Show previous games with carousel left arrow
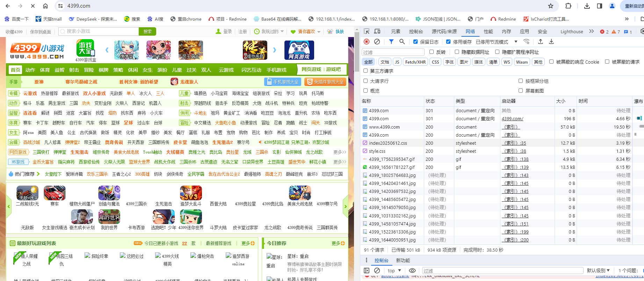Viewport: 644px width, 281px height. [x=107, y=50]
